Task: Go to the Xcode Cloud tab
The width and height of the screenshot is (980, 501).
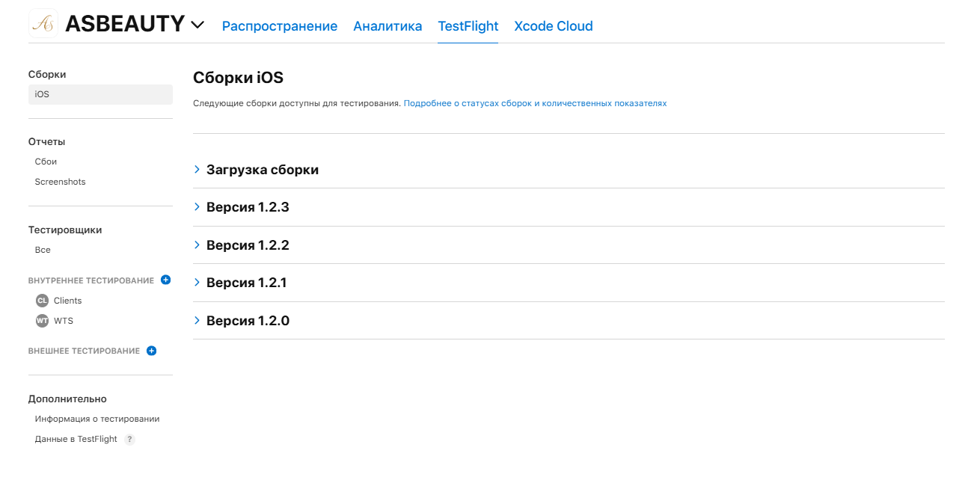Action: [x=554, y=26]
